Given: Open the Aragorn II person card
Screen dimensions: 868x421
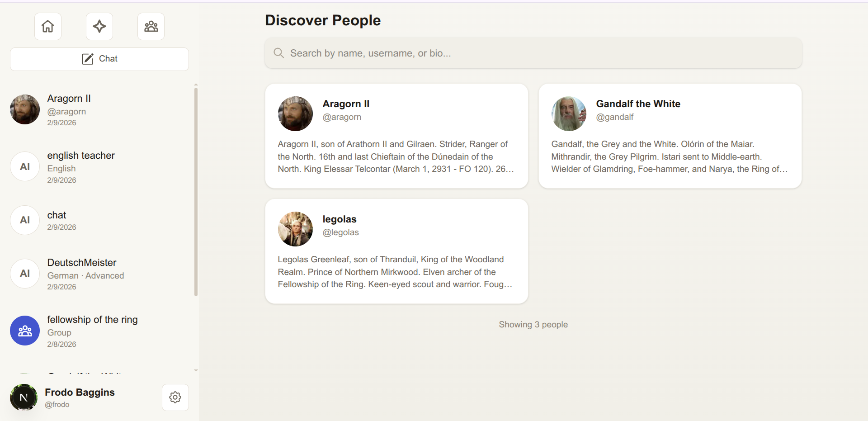Looking at the screenshot, I should pos(396,136).
